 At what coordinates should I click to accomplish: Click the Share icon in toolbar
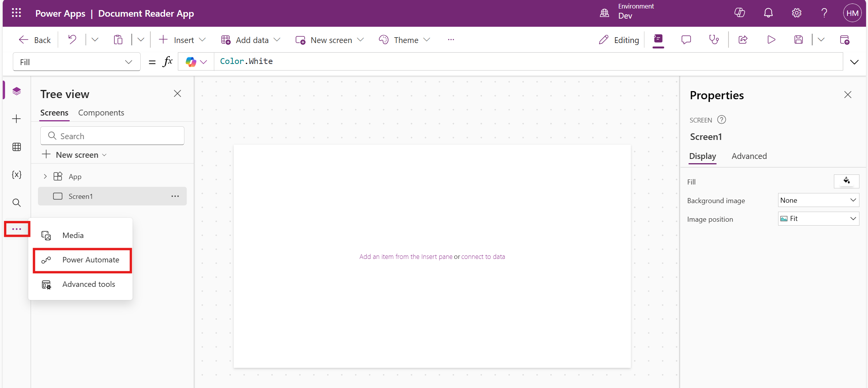[x=743, y=40]
